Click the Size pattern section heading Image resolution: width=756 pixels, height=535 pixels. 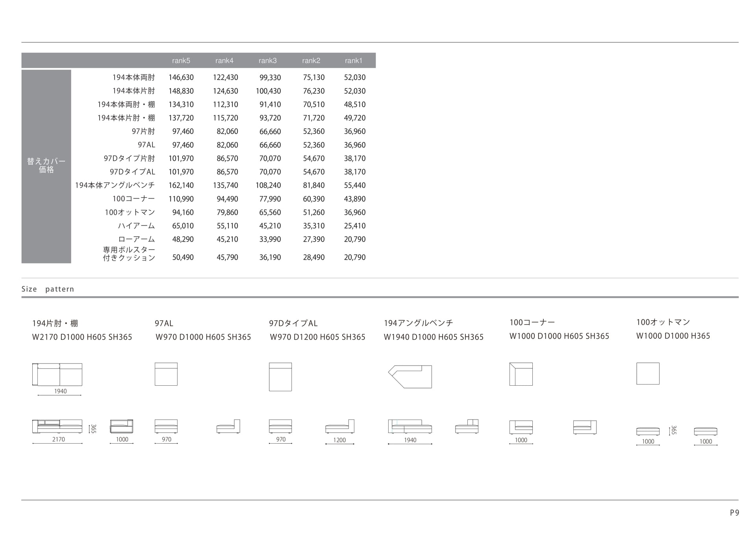coord(48,289)
